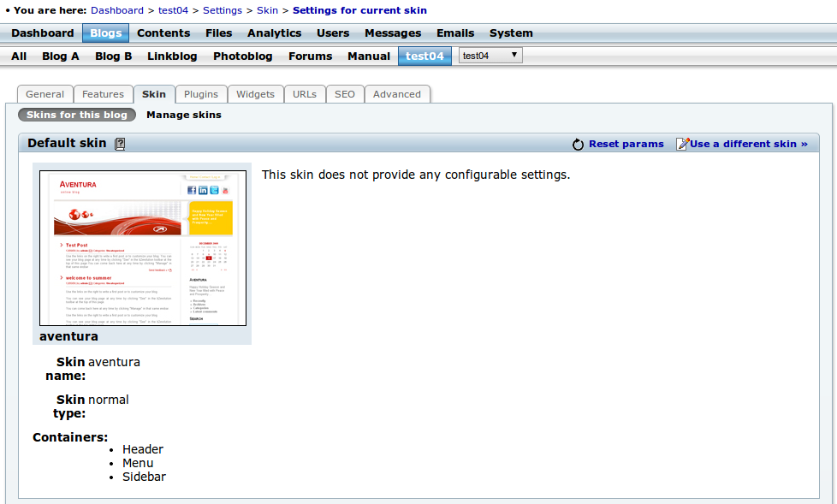
Task: Click the pencil icon beside Use a different skin
Action: click(682, 144)
